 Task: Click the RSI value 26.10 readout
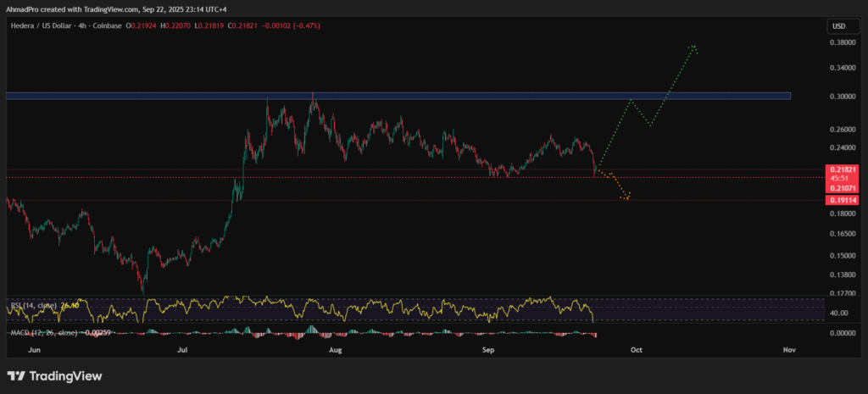click(70, 304)
